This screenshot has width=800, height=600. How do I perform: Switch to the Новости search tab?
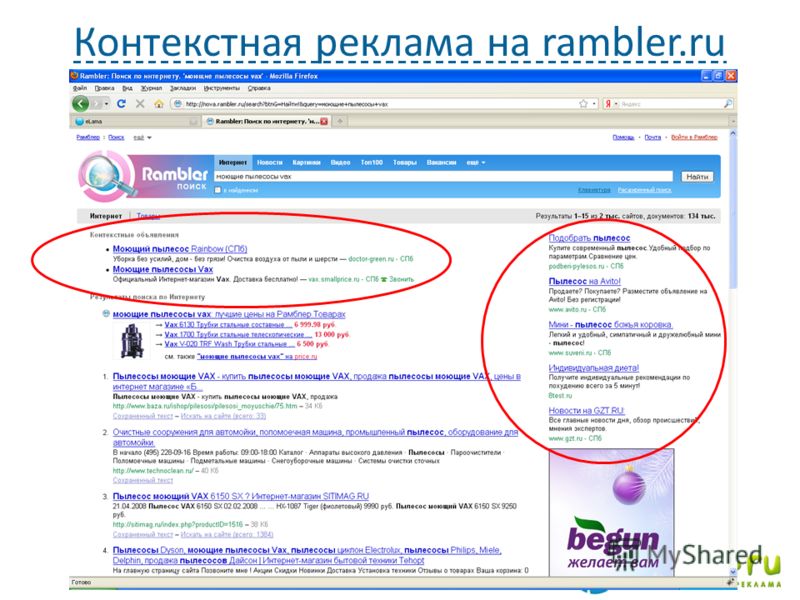pyautogui.click(x=269, y=163)
